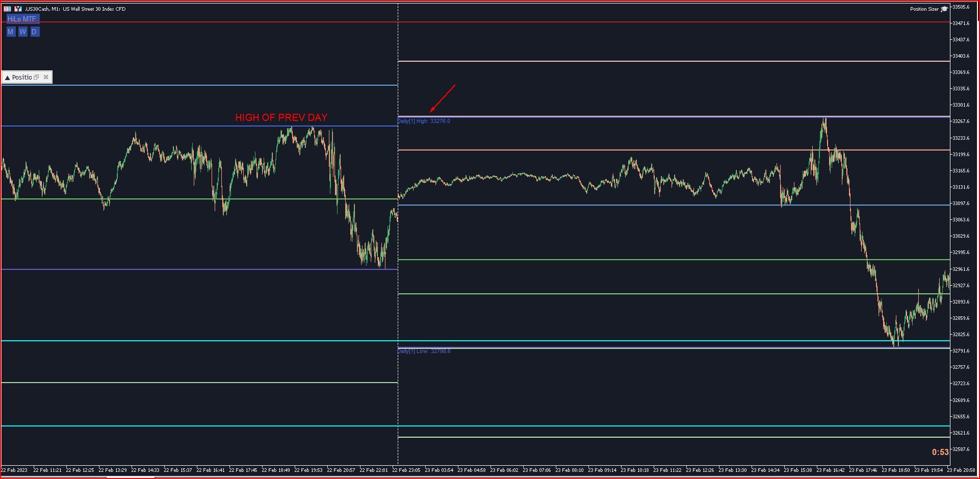
Task: Toggle the M monthly HiLo levels button
Action: click(10, 32)
